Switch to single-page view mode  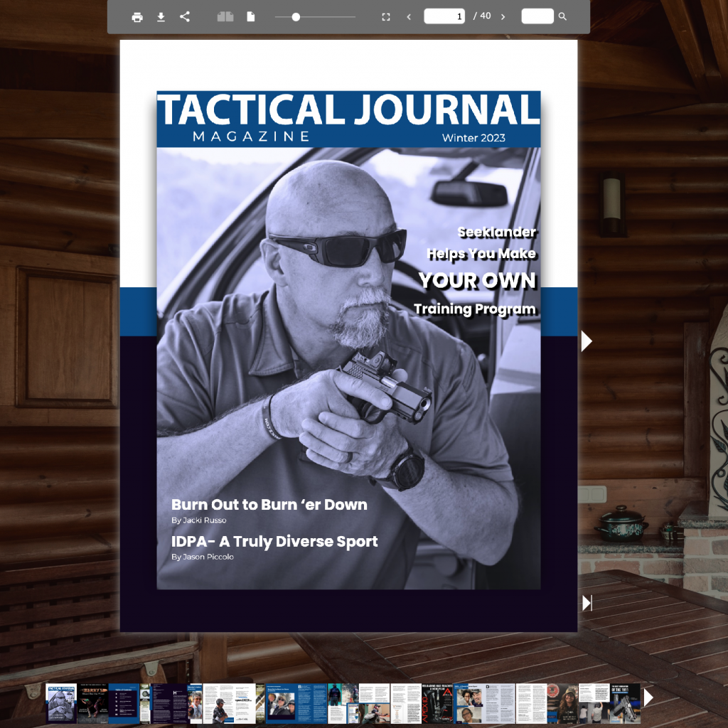coord(250,16)
